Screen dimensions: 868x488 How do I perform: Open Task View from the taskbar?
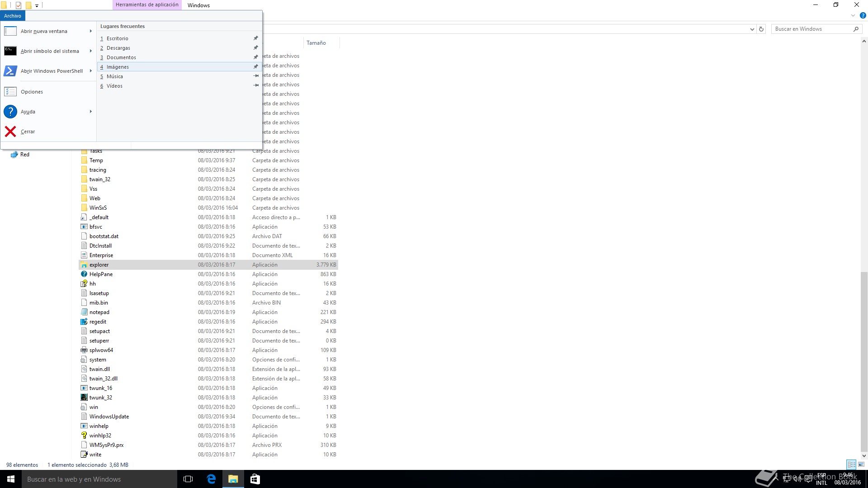pos(188,479)
